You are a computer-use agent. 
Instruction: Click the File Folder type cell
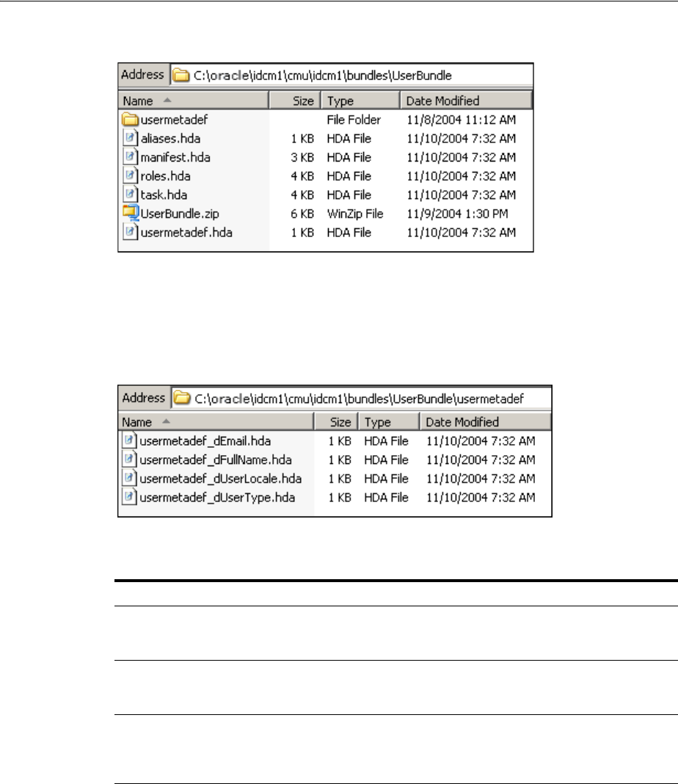pos(354,120)
